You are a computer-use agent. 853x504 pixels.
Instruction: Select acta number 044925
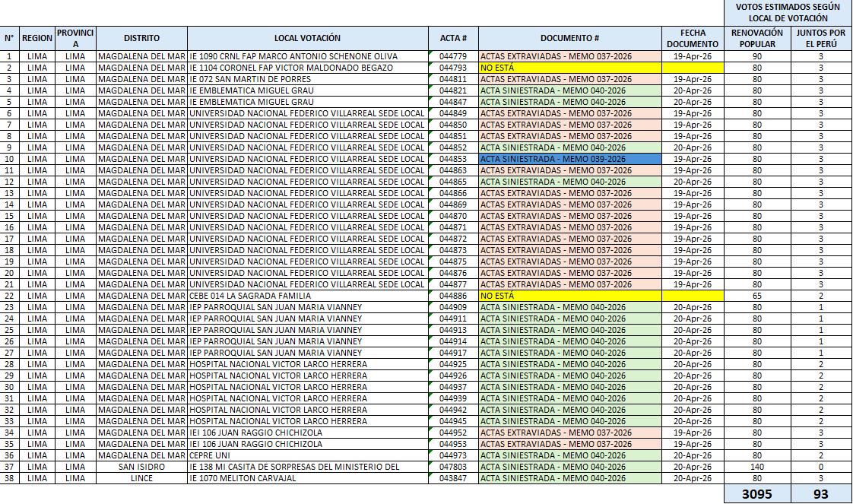453,364
